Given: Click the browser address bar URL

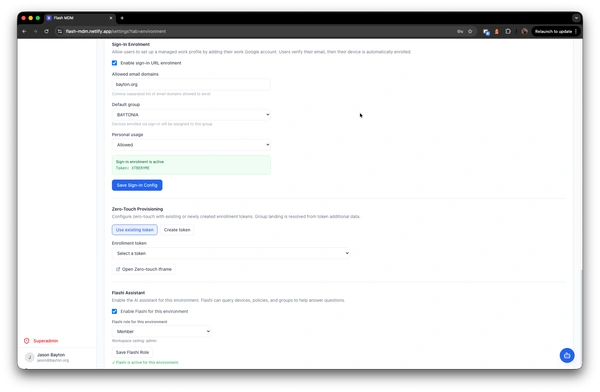Looking at the screenshot, I should pyautogui.click(x=116, y=31).
